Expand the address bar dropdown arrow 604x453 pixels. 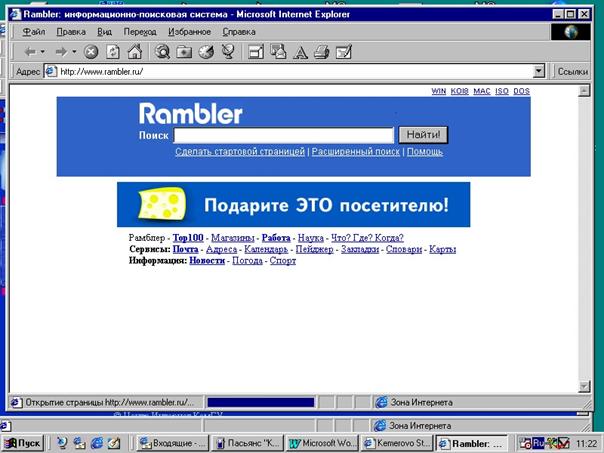coord(539,72)
